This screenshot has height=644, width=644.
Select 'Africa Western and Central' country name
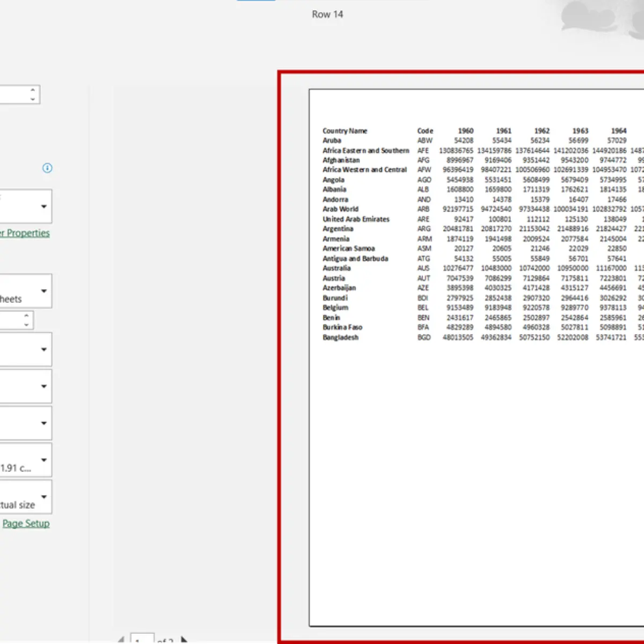click(364, 170)
